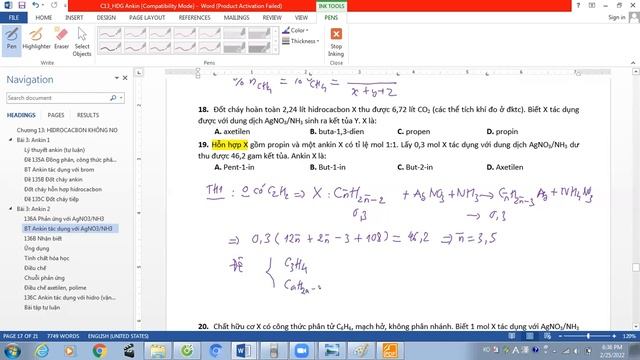Image resolution: width=640 pixels, height=360 pixels.
Task: Open search options dropdown arrow
Action: [x=121, y=98]
